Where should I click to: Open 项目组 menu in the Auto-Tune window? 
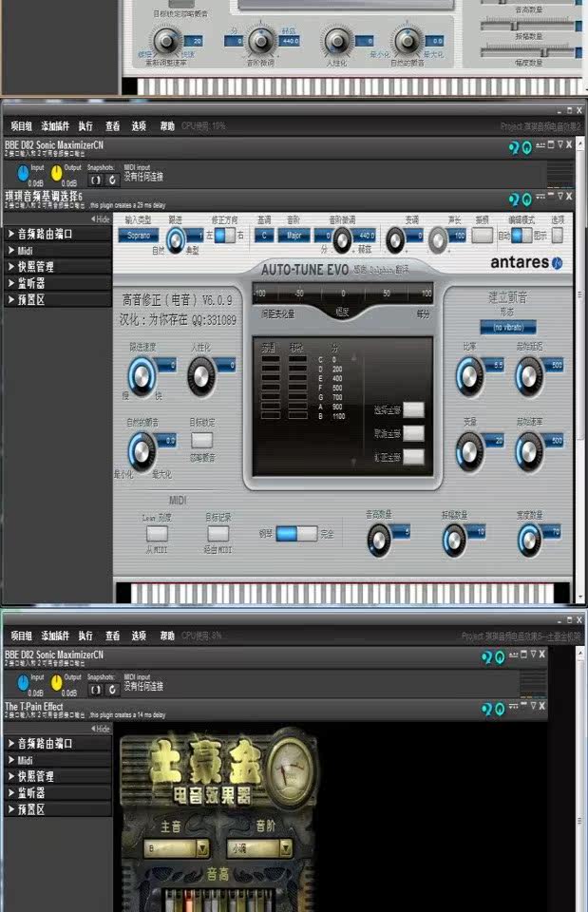coord(22,126)
